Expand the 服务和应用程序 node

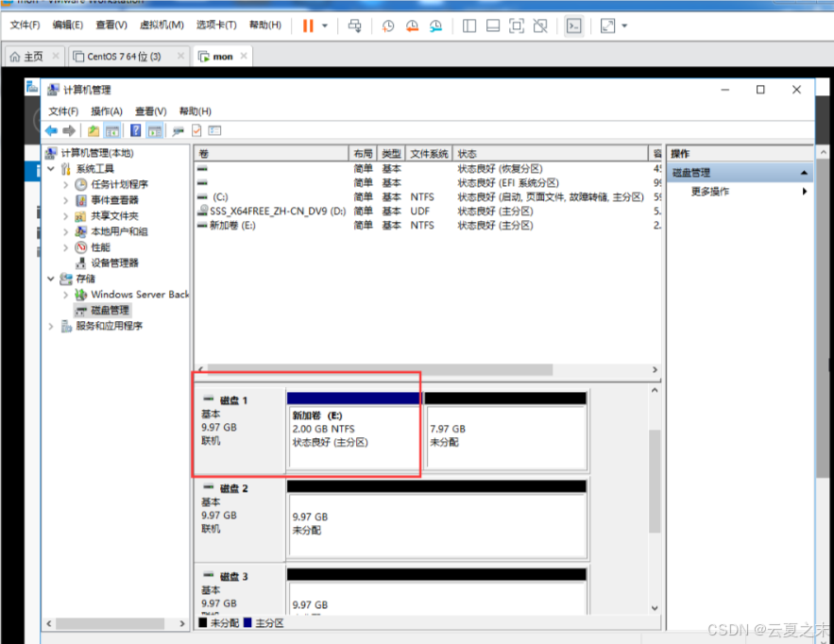point(51,326)
